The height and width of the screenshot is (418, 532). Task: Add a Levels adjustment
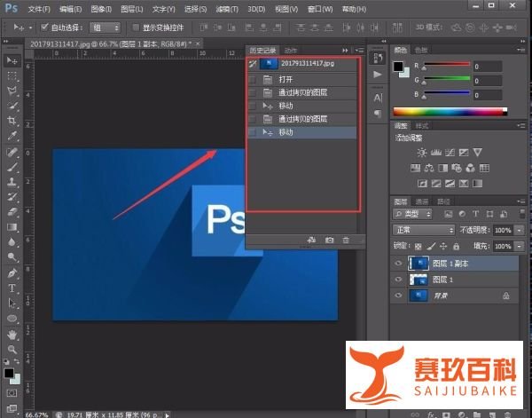coord(436,153)
